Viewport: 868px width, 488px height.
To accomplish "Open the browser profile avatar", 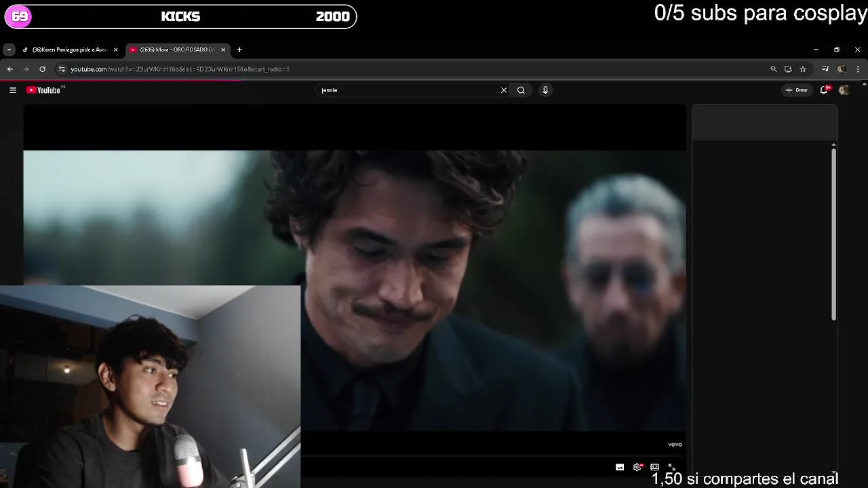I will 842,69.
